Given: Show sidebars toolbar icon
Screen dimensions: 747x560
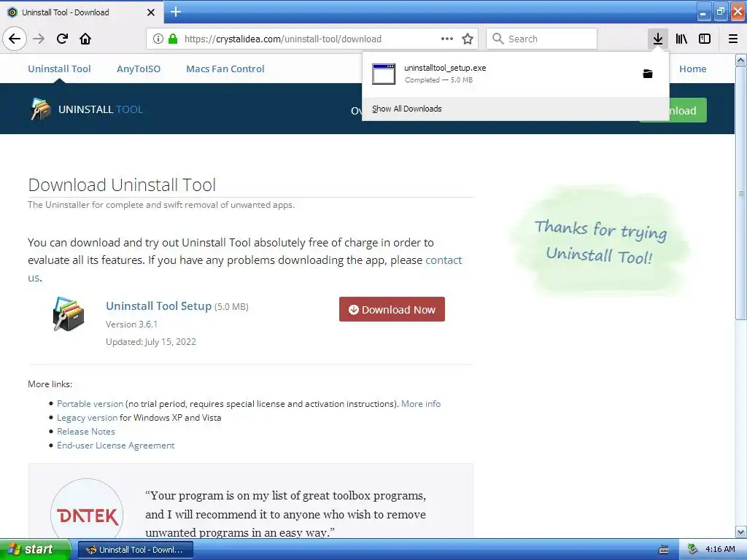Looking at the screenshot, I should (x=705, y=39).
